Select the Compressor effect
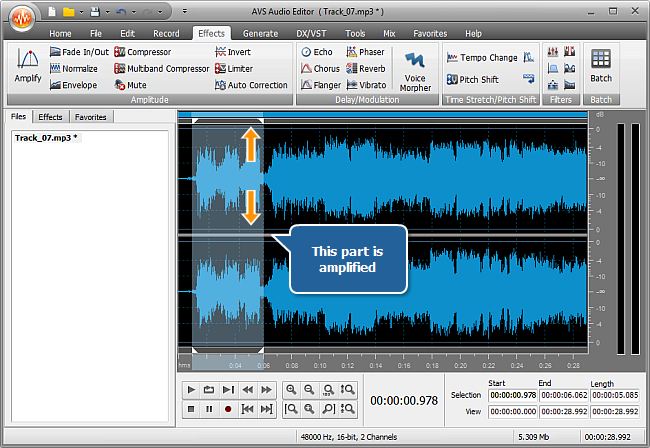 (x=142, y=52)
